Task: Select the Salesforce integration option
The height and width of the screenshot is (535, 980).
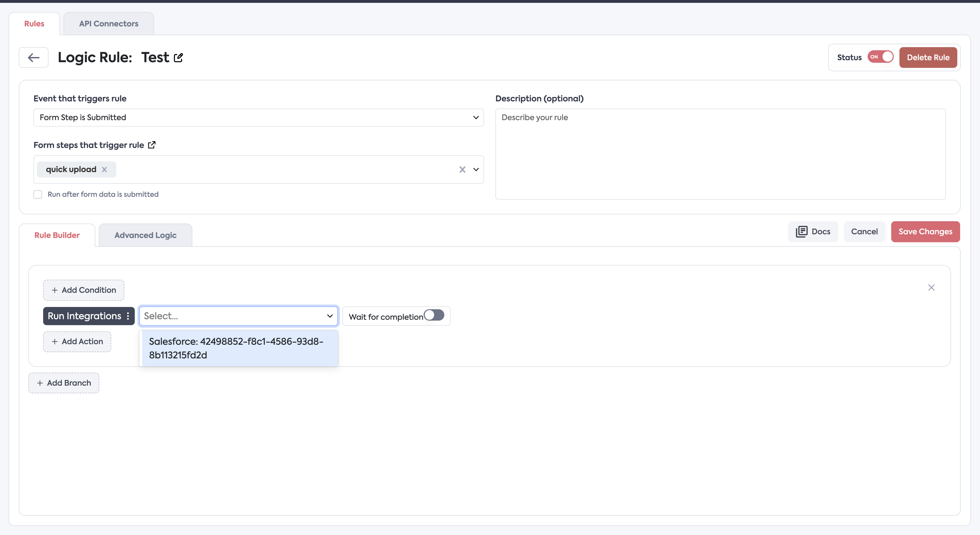Action: point(239,348)
